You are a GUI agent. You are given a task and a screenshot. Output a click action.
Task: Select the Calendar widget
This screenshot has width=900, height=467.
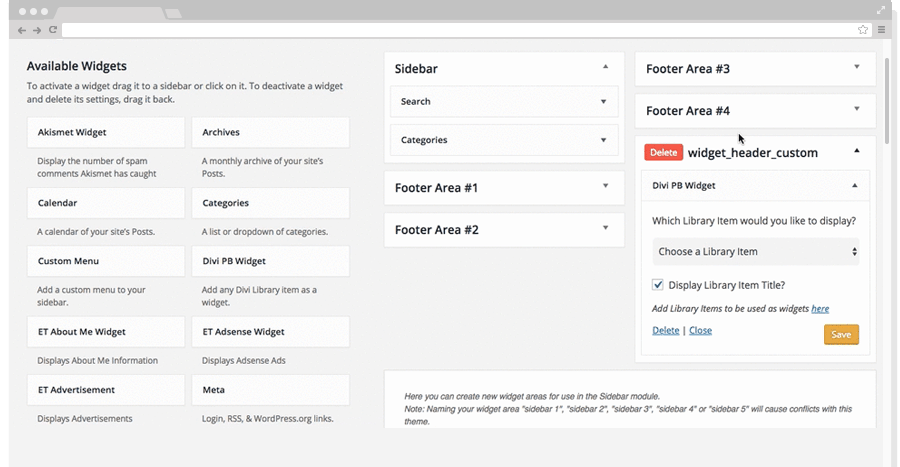[106, 203]
